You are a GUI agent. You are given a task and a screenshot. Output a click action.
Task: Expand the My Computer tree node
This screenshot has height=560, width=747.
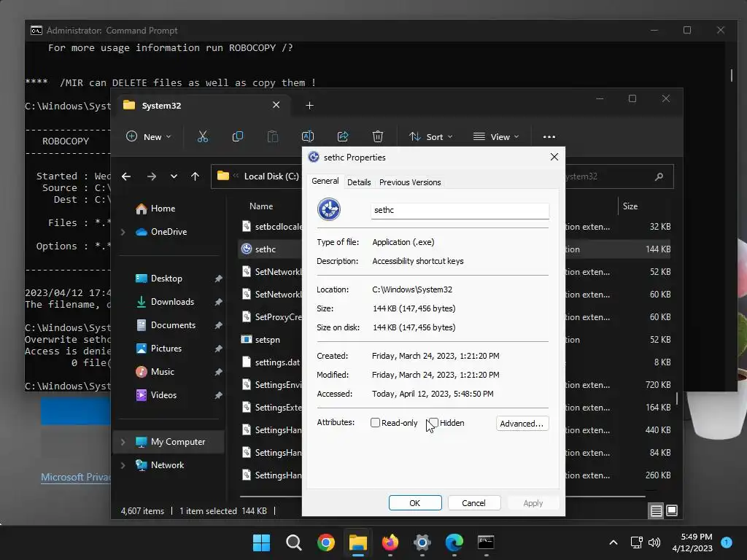(123, 442)
